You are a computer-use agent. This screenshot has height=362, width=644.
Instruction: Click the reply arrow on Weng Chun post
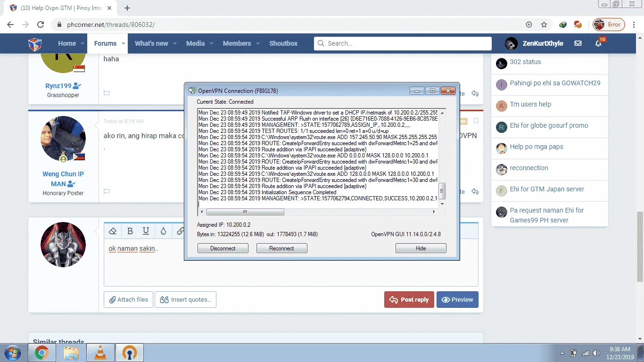[475, 191]
